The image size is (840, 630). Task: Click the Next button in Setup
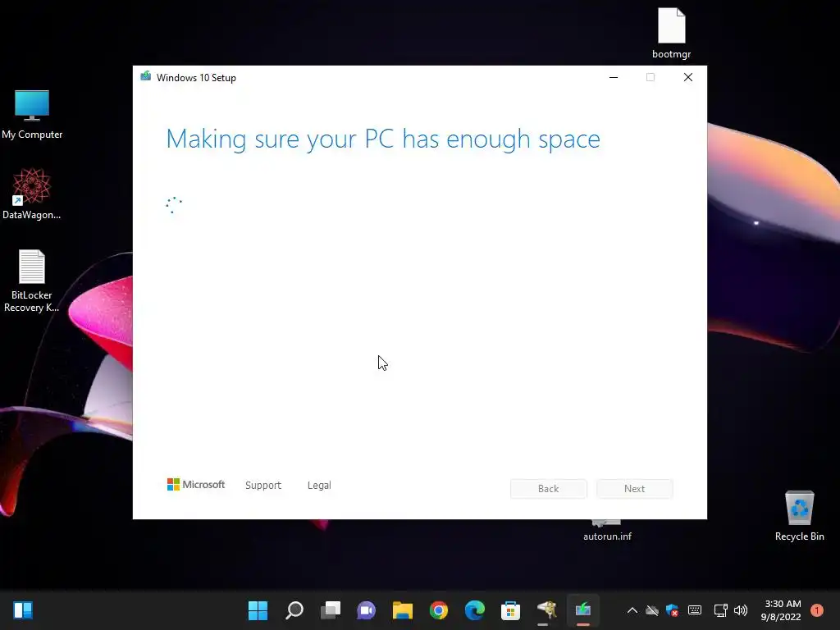634,489
